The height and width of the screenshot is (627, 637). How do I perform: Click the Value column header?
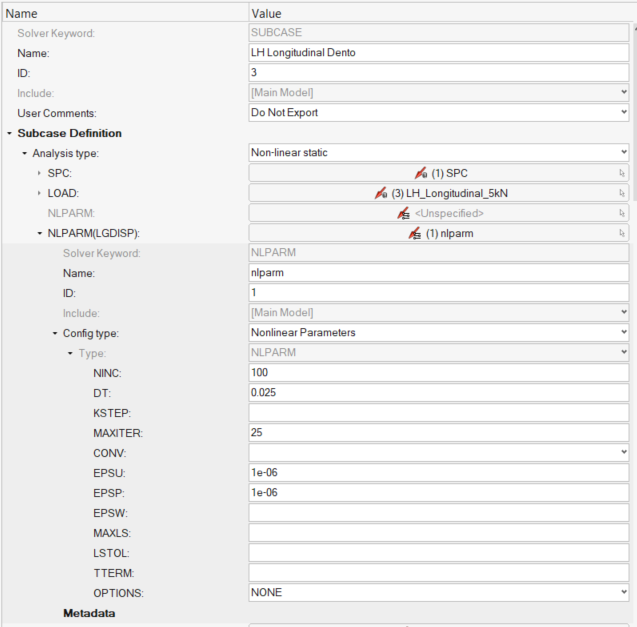442,13
